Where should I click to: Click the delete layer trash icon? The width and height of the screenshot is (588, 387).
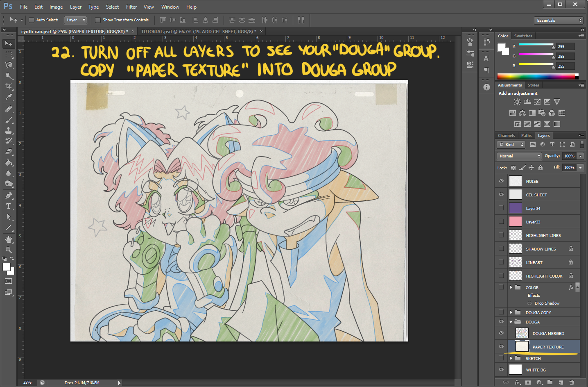pyautogui.click(x=572, y=382)
